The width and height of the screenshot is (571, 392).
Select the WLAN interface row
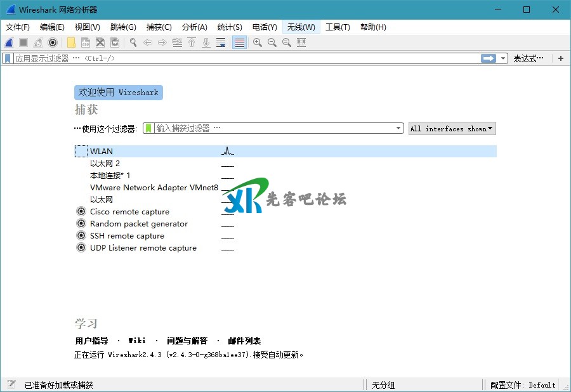(102, 152)
